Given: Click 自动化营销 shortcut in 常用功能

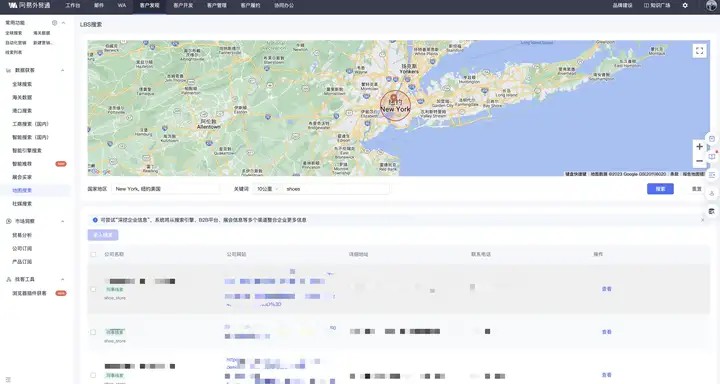Looking at the screenshot, I should 16,43.
